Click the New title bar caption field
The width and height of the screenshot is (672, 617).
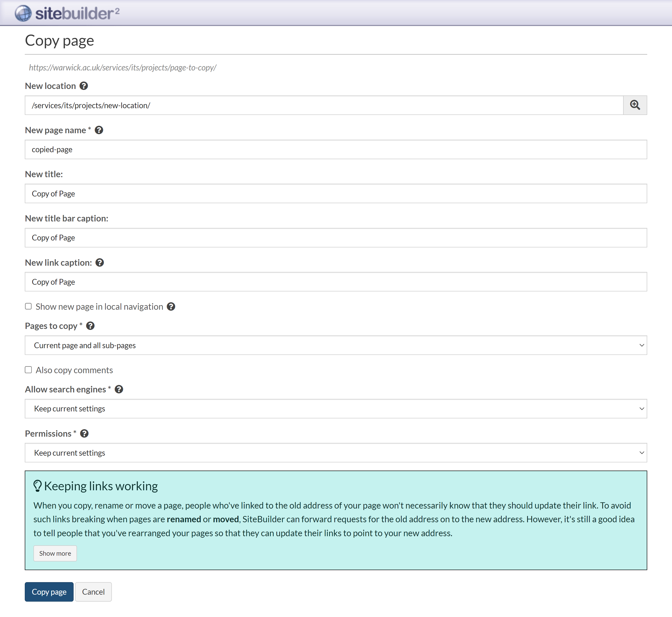[x=336, y=238]
